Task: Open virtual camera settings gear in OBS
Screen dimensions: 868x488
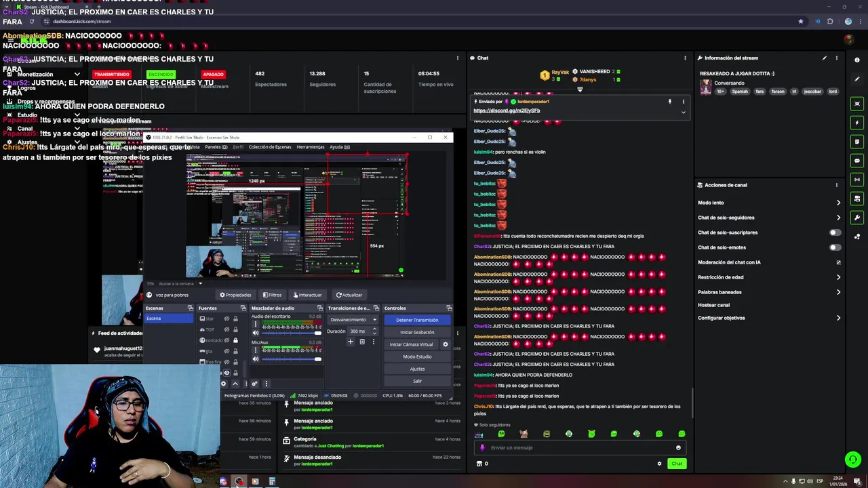Action: pyautogui.click(x=446, y=344)
